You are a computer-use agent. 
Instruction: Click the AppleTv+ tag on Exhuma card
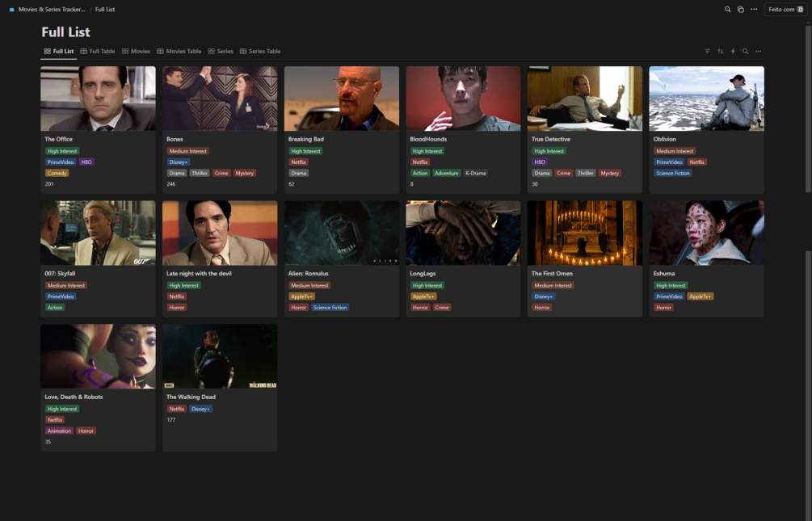[701, 296]
